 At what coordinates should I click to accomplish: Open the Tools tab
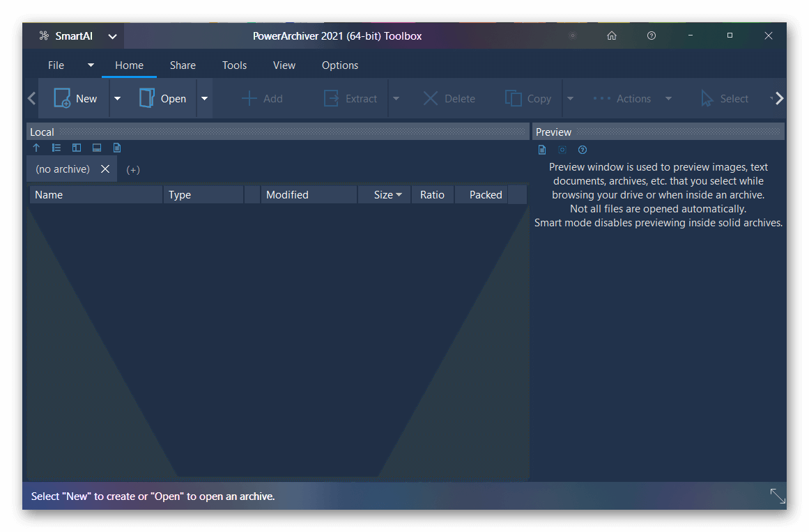click(x=234, y=65)
